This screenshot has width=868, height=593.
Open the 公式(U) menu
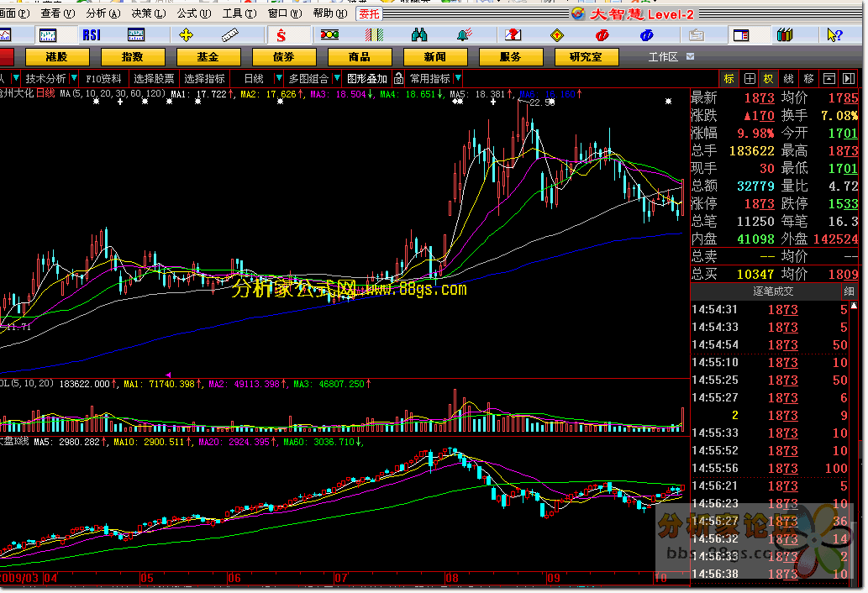tap(194, 13)
